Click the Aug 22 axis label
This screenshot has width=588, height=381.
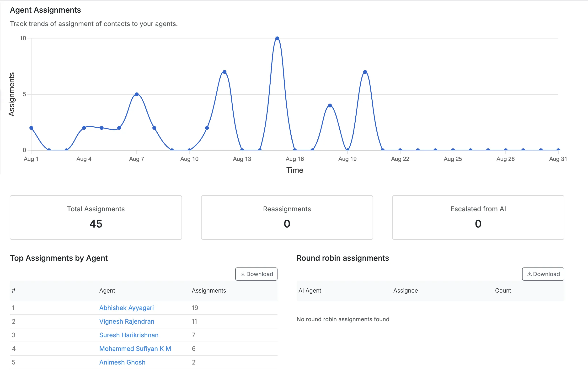(400, 159)
